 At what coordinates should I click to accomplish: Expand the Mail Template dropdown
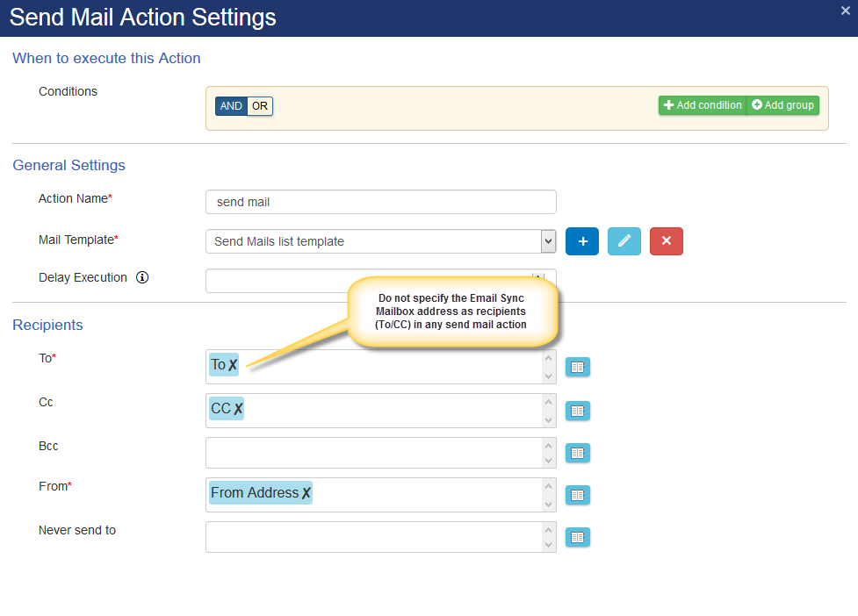coord(548,241)
